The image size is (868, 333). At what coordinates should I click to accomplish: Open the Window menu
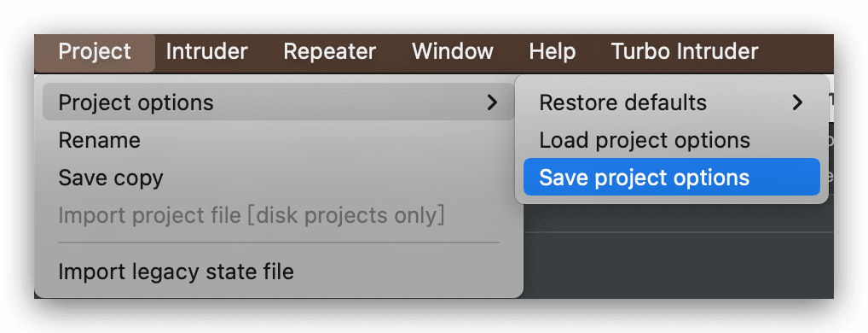click(x=452, y=52)
